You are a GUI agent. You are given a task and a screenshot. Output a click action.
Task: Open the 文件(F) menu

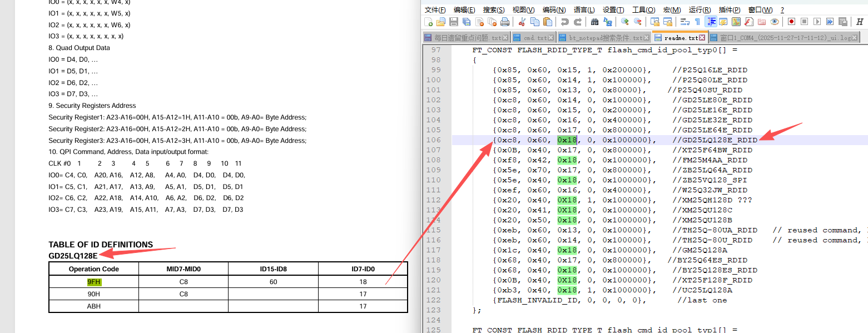[435, 10]
